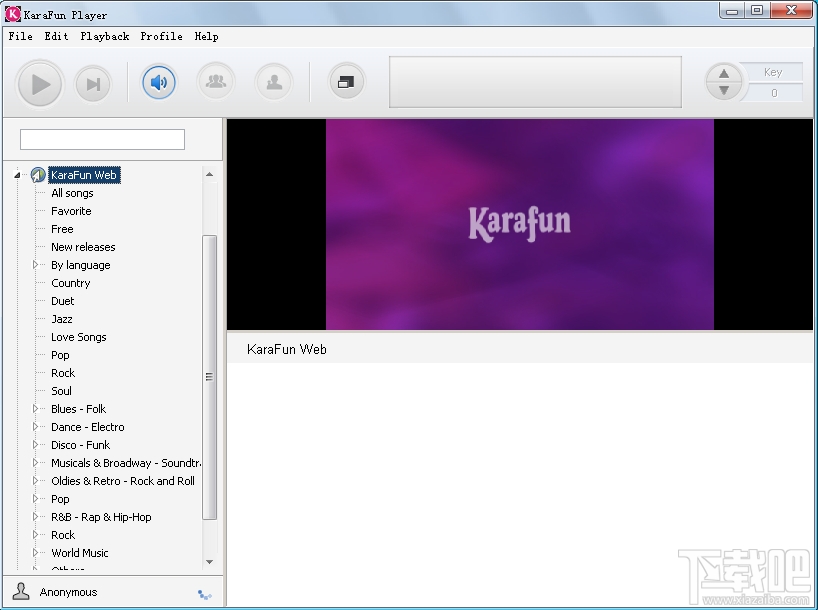Expand the Blues - Folk category

(x=36, y=409)
